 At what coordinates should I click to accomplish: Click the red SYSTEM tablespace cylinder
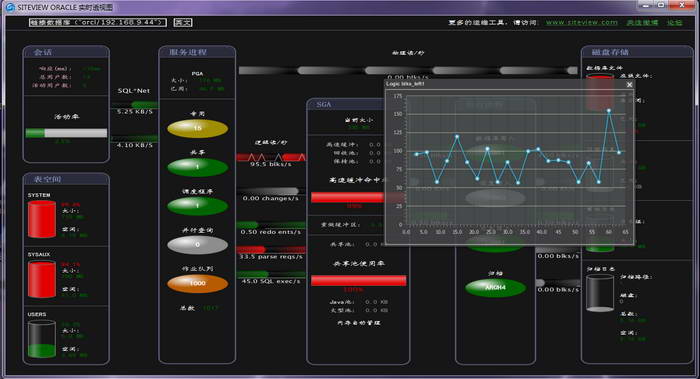point(42,219)
